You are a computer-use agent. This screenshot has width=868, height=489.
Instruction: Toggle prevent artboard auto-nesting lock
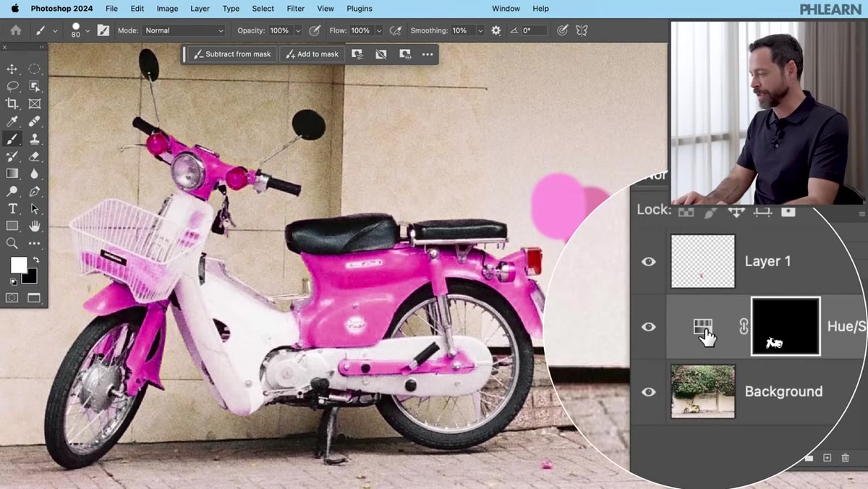(762, 211)
